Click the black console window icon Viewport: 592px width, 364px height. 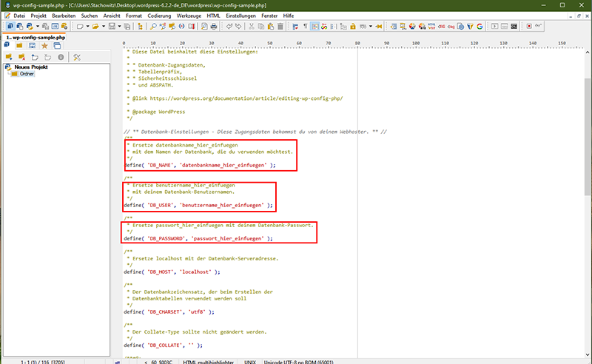coord(514,27)
